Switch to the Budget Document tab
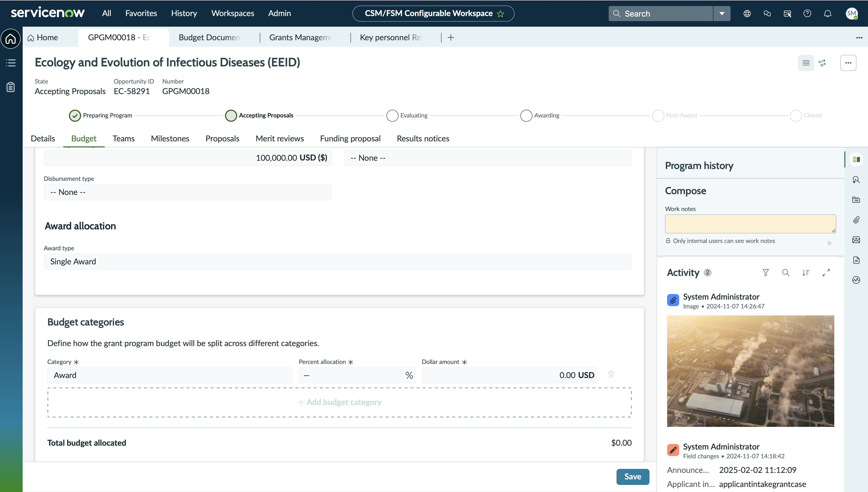868x492 pixels. click(210, 37)
